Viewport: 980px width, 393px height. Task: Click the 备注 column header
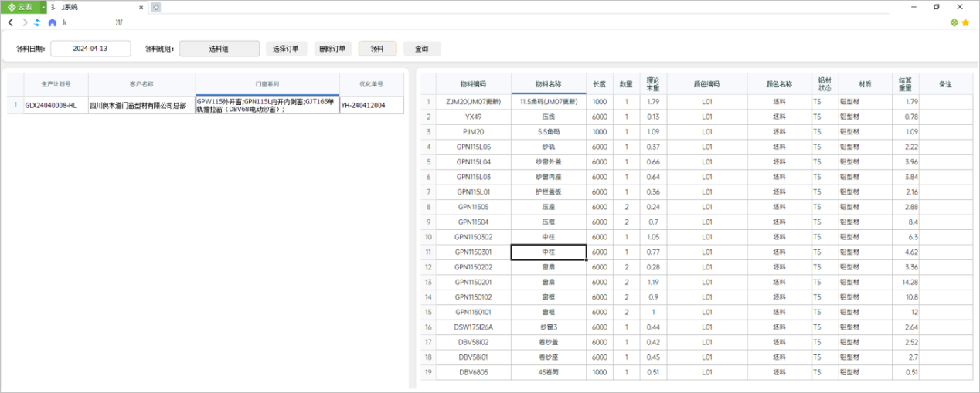click(x=944, y=83)
